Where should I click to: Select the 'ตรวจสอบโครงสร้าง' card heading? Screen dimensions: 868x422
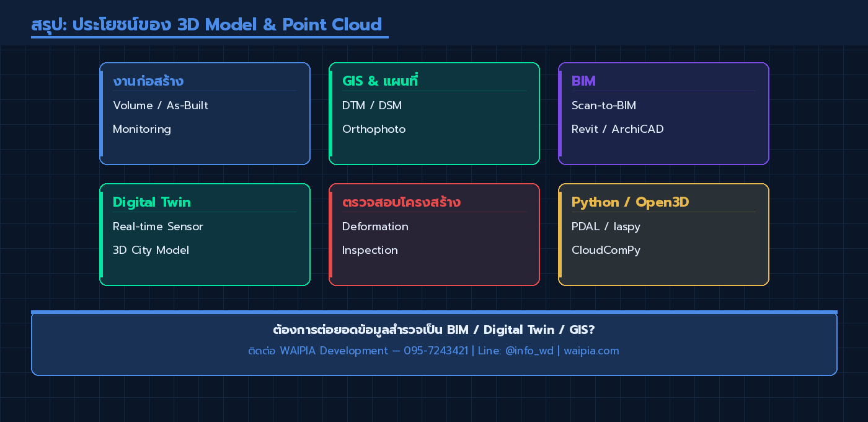(401, 202)
